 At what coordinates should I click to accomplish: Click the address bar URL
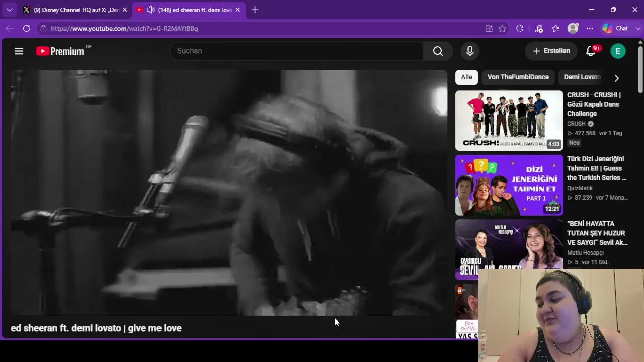coord(124,29)
